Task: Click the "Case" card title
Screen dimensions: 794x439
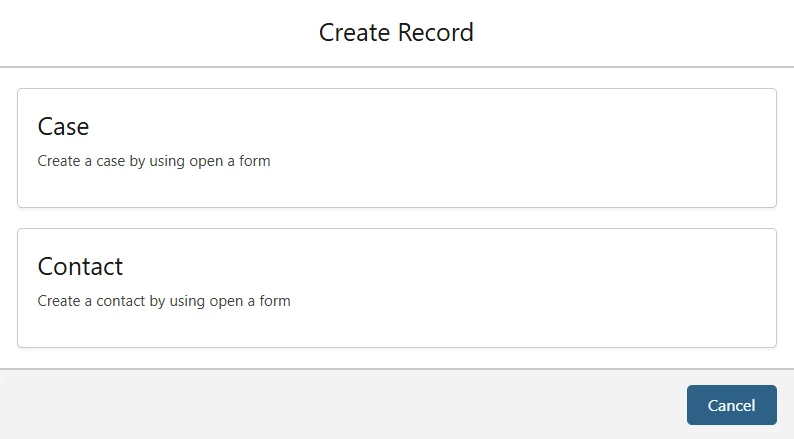Action: pos(63,127)
